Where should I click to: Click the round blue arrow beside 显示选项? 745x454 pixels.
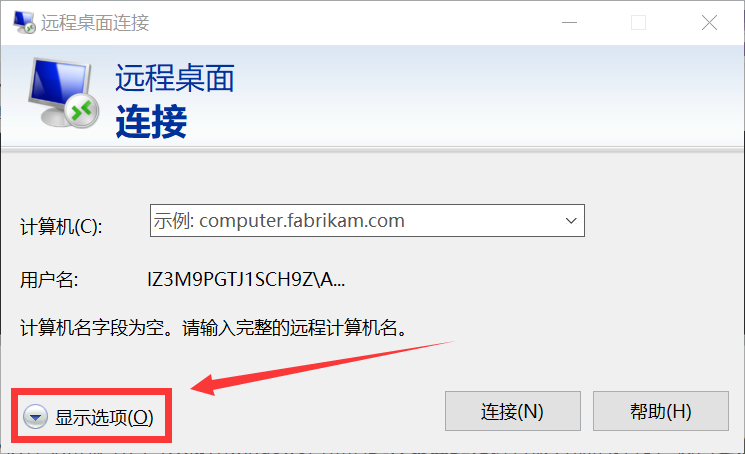pos(36,417)
